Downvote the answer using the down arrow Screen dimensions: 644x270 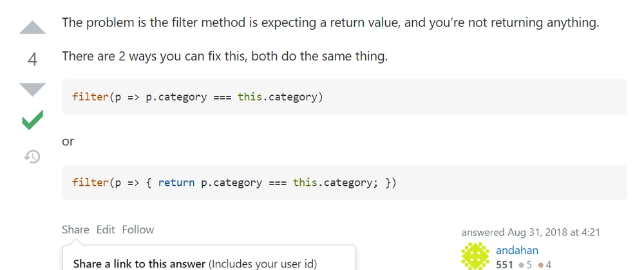coord(32,90)
